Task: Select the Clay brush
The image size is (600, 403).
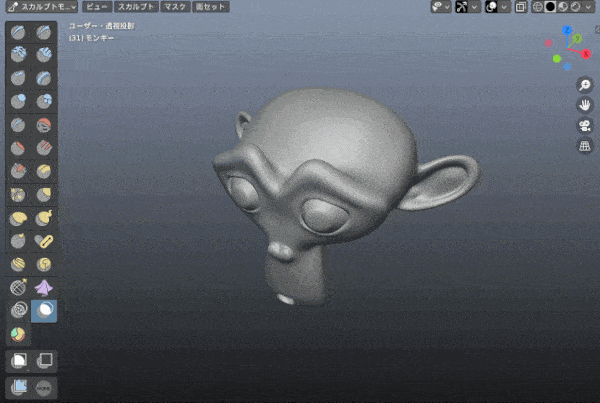Action: 18,54
